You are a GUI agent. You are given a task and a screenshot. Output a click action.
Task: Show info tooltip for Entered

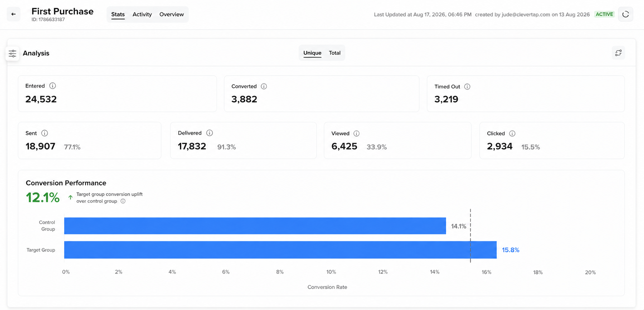pyautogui.click(x=52, y=86)
